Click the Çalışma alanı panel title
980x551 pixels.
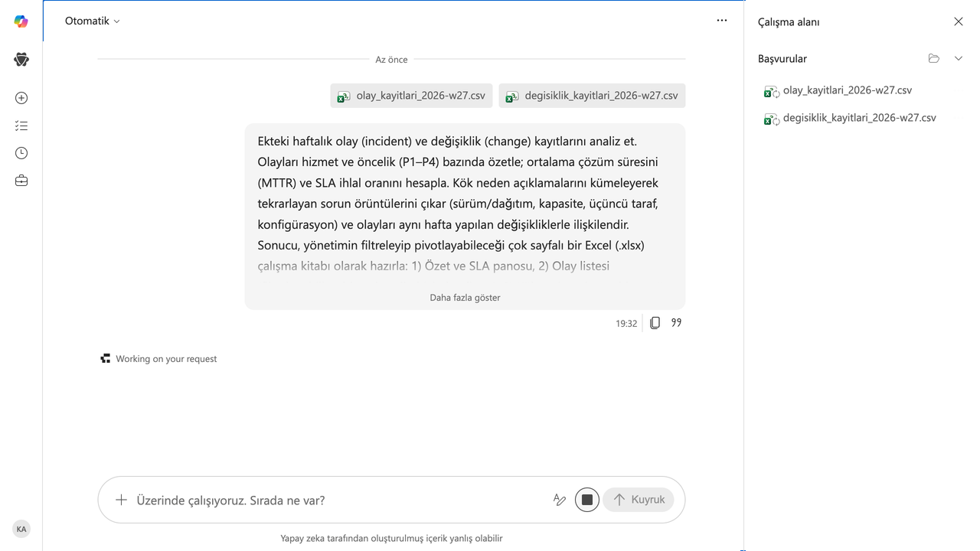pos(789,22)
